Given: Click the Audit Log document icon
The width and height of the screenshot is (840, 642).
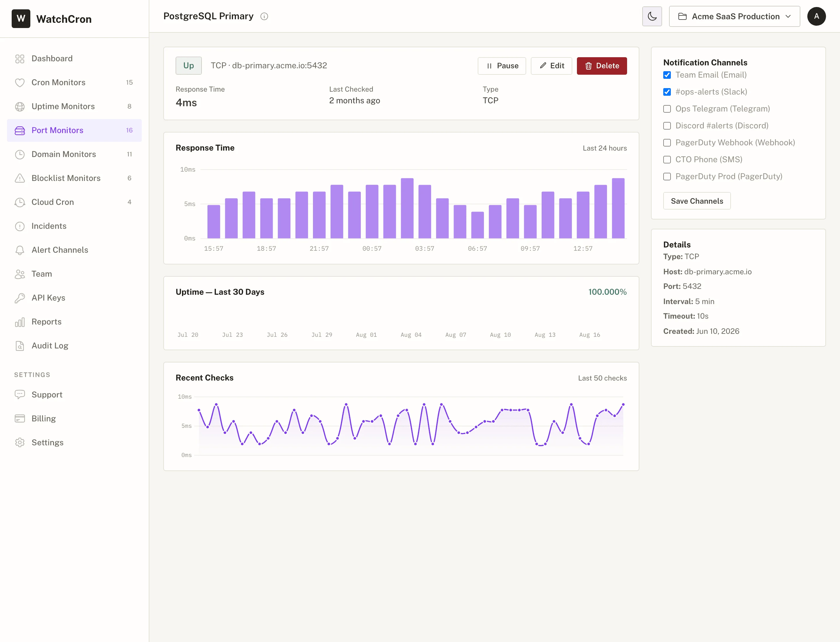Looking at the screenshot, I should (x=20, y=346).
